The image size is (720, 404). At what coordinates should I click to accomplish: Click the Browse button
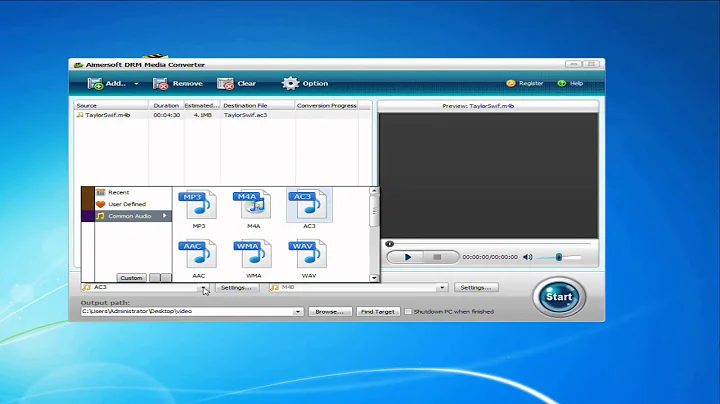tap(330, 312)
